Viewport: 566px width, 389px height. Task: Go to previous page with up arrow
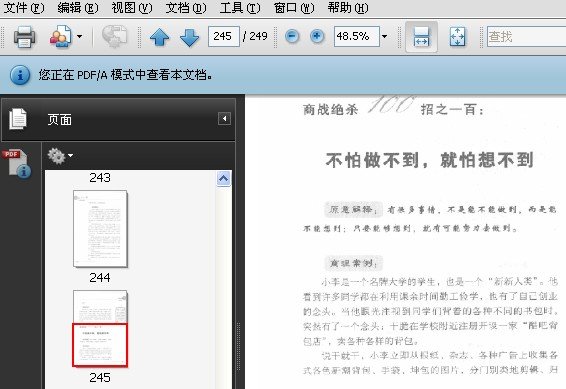160,37
